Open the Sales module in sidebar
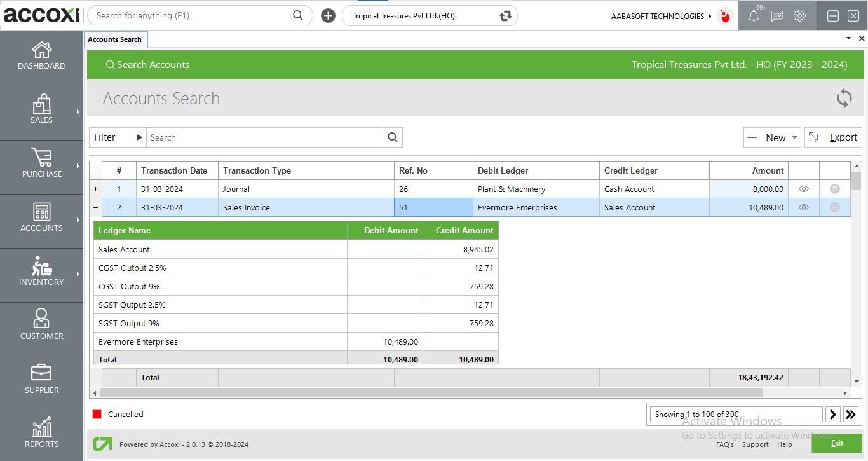868x461 pixels. (x=41, y=113)
